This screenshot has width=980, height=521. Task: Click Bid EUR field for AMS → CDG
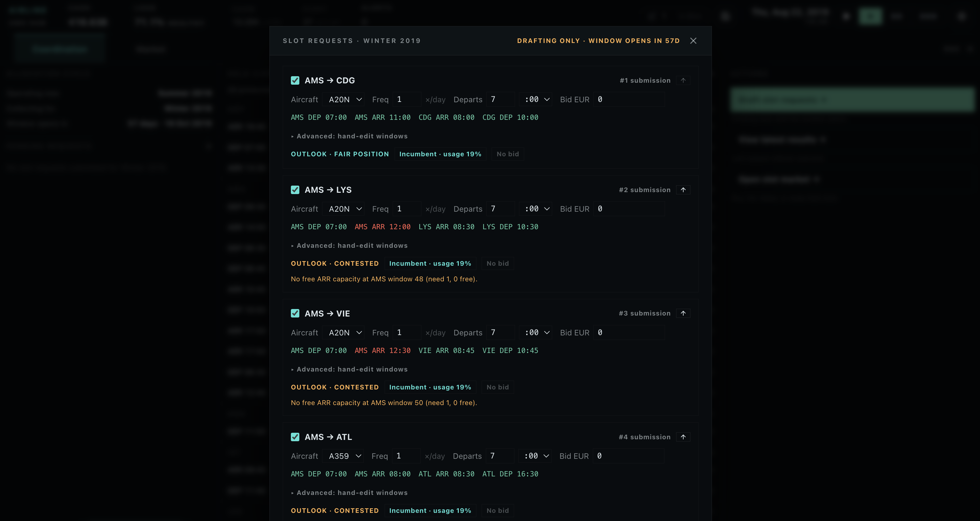pyautogui.click(x=629, y=99)
